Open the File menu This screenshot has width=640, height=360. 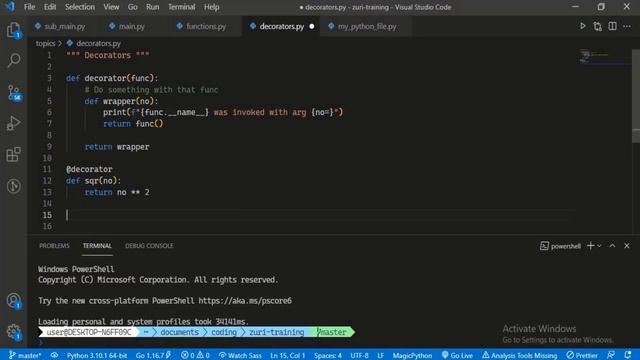pyautogui.click(x=29, y=7)
